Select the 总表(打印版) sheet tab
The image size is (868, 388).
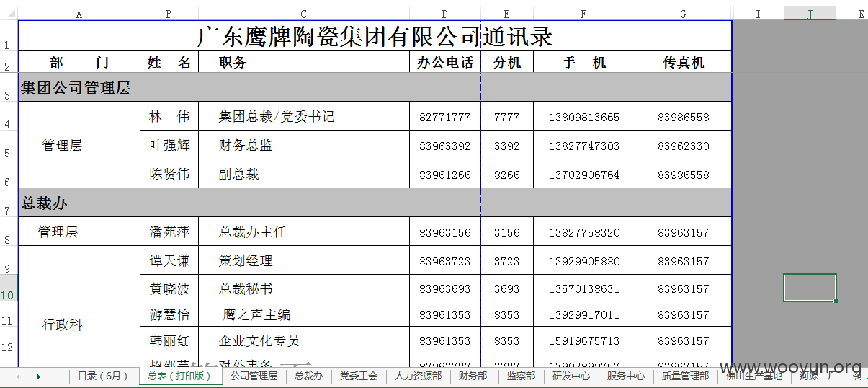(179, 376)
